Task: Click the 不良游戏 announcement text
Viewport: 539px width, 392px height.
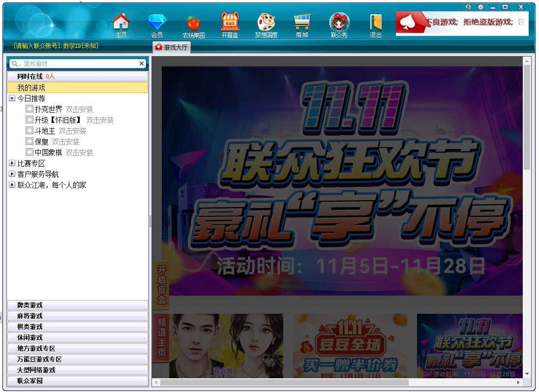Action: (x=477, y=22)
